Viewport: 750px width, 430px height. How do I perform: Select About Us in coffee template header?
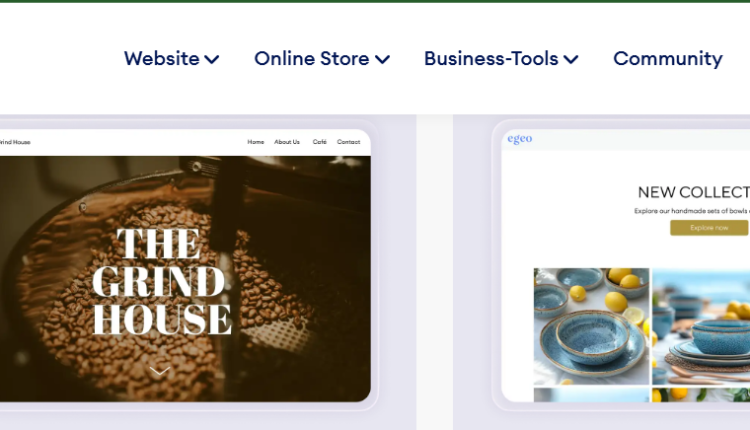[287, 142]
